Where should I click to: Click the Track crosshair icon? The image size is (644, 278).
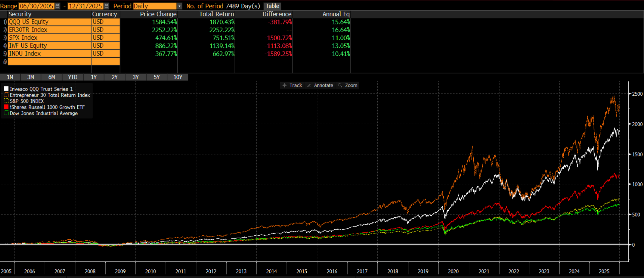pos(284,86)
